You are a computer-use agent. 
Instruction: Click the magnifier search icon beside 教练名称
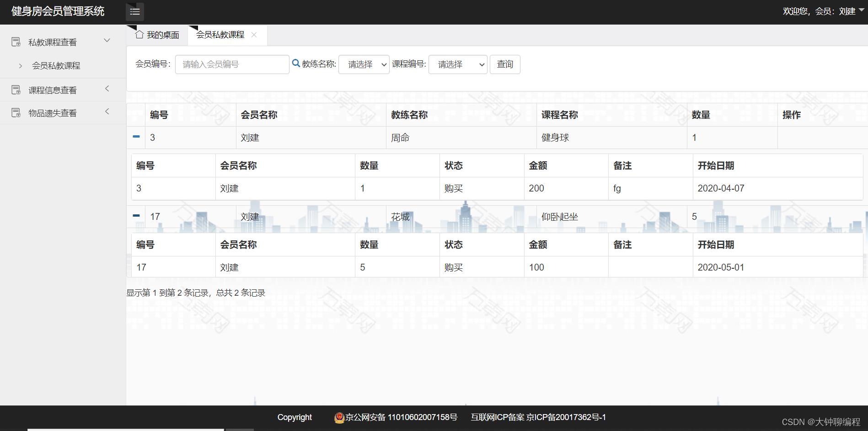click(x=296, y=63)
